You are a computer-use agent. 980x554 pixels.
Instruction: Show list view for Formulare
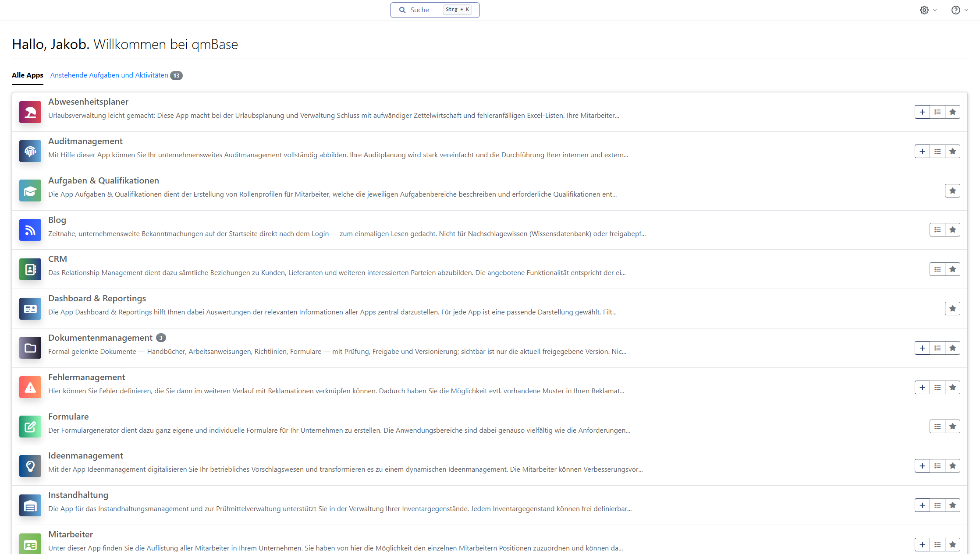click(x=937, y=427)
